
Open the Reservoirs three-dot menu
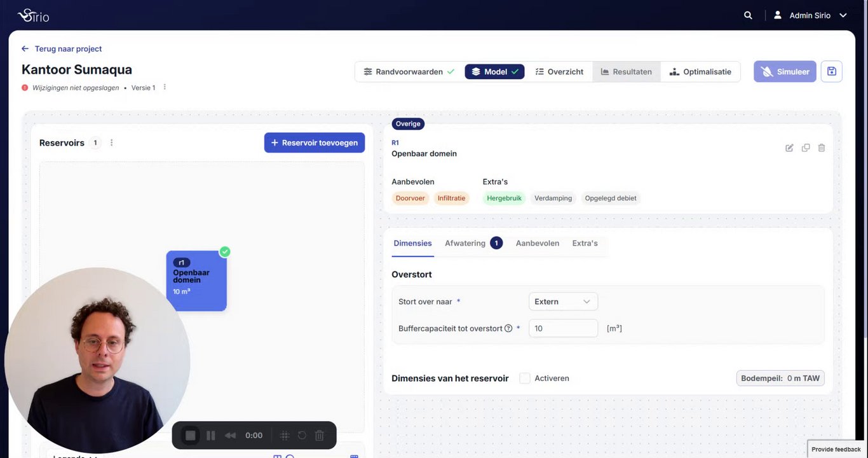point(112,142)
